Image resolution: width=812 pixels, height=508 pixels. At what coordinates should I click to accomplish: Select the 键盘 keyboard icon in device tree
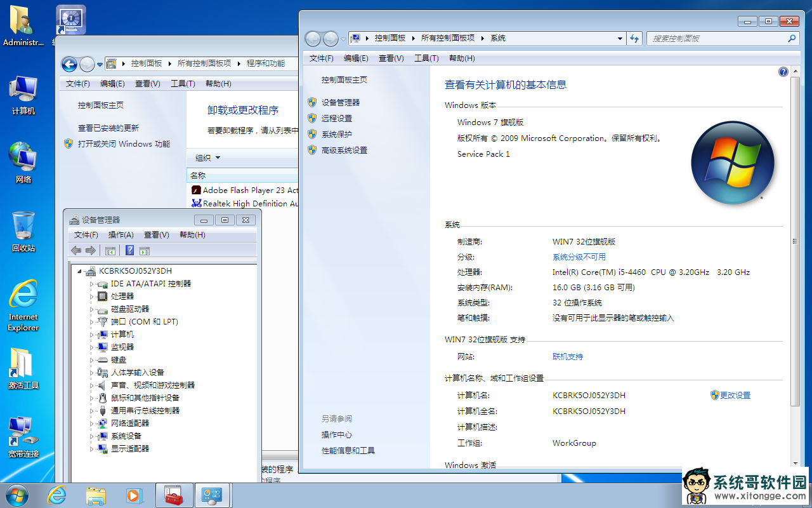[x=102, y=359]
